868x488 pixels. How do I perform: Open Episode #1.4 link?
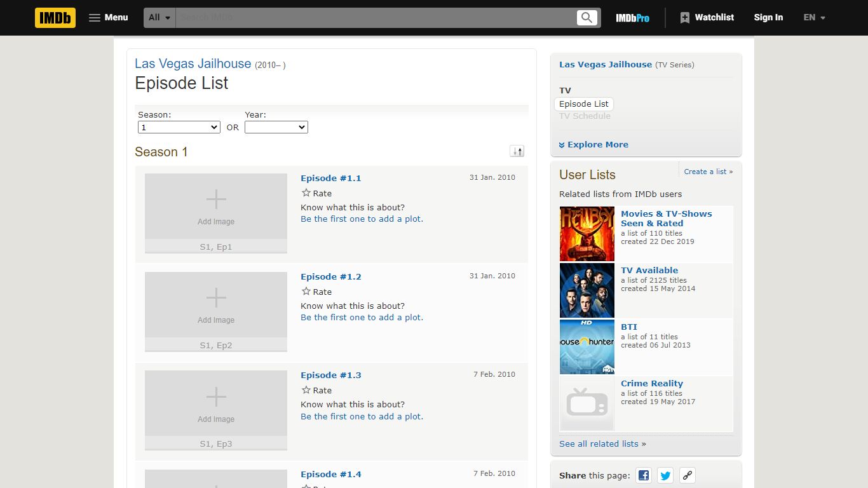(x=331, y=474)
